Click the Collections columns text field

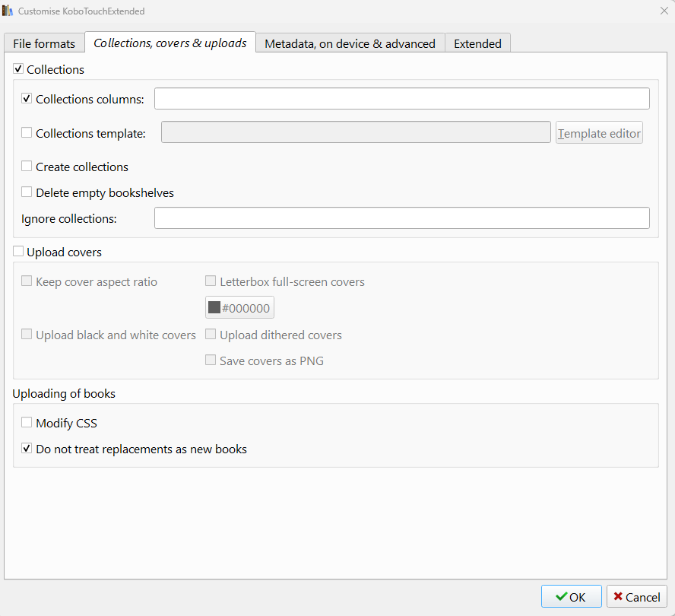(402, 99)
